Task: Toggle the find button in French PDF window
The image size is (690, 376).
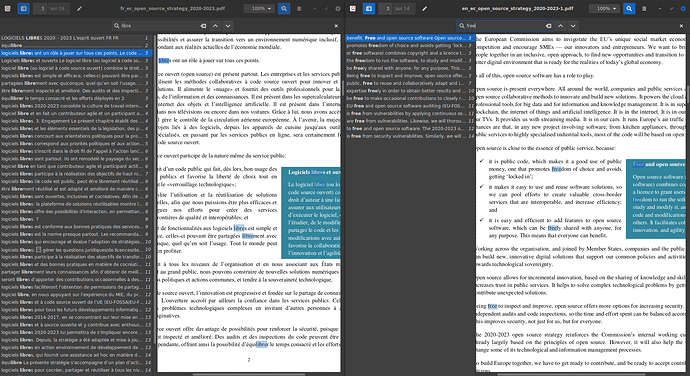Action: point(284,8)
